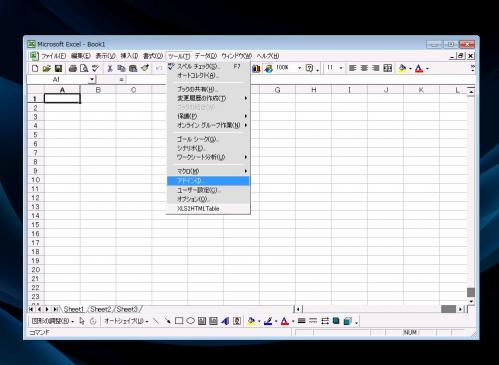Viewport: 499px width, 365px height.
Task: Select the Oval drawing tool
Action: point(190,321)
